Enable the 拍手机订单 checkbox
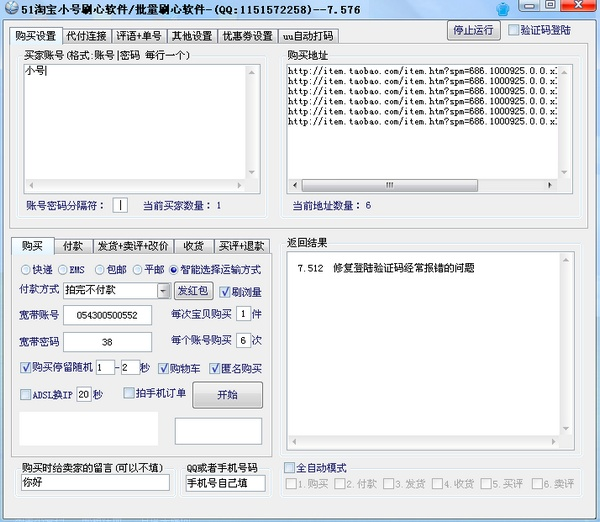Viewport: 600px width, 522px height. pyautogui.click(x=129, y=393)
